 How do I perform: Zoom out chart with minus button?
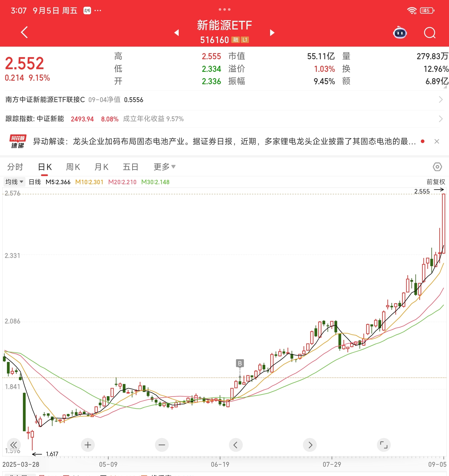162,445
